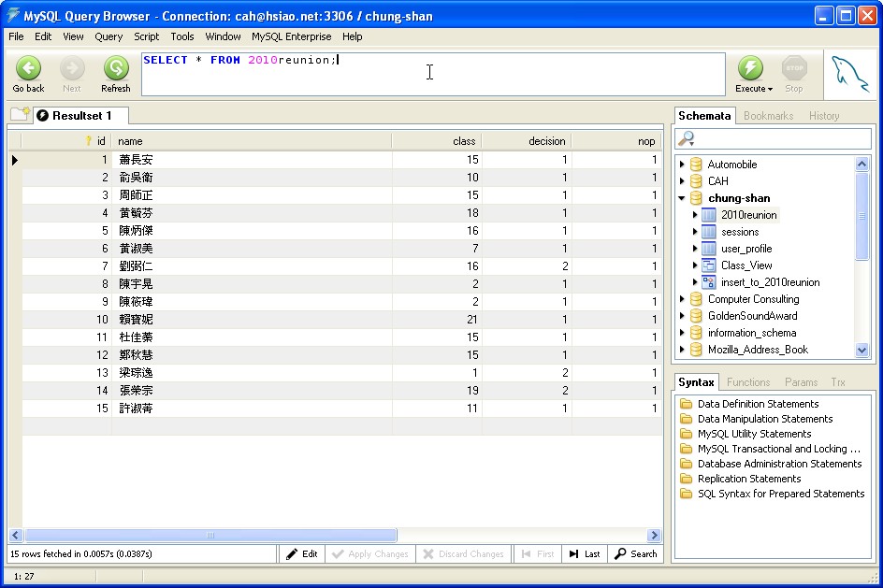Click the GoldenSoundAward database icon
Viewport: 883px width, 588px height.
point(696,316)
